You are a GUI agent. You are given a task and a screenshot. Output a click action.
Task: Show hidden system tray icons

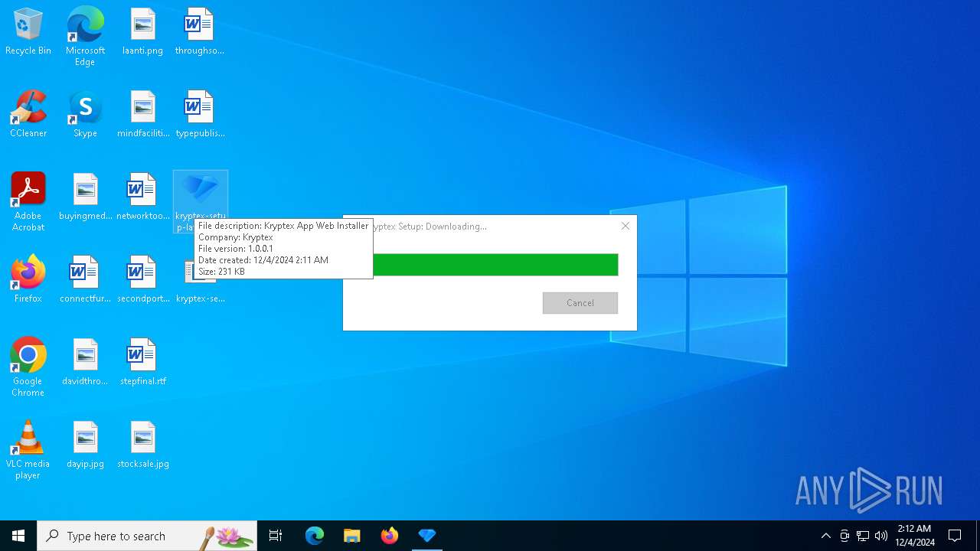click(826, 536)
